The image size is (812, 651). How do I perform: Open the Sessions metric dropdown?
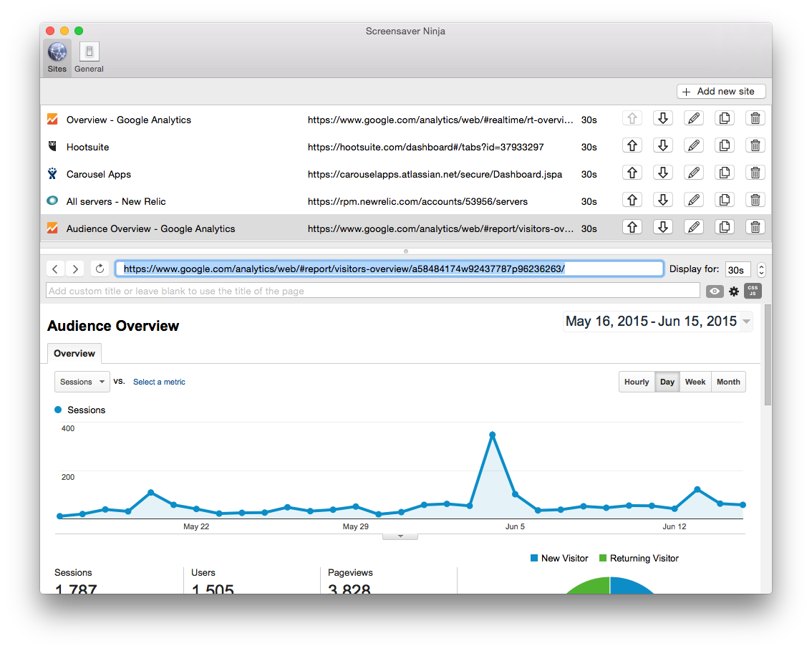tap(82, 382)
